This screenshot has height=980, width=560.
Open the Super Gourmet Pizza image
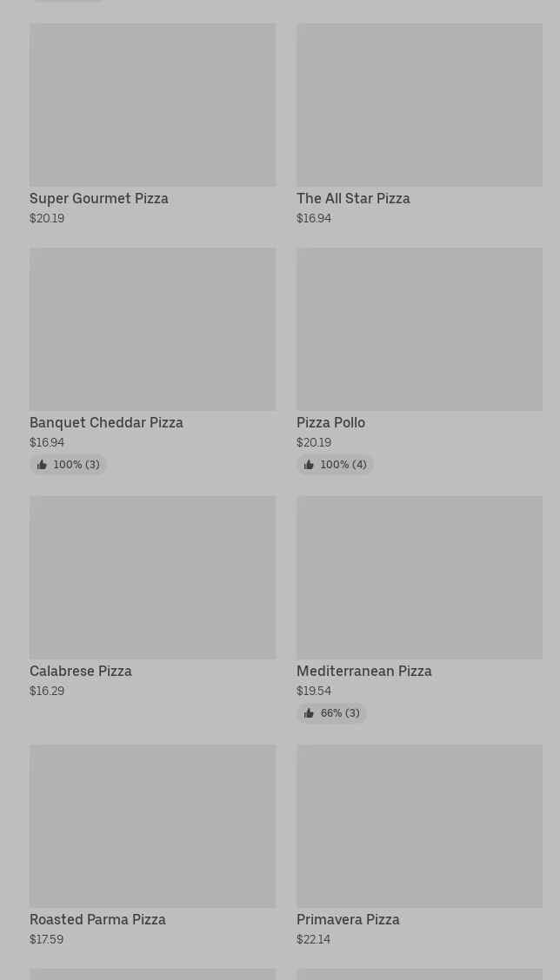click(x=153, y=105)
